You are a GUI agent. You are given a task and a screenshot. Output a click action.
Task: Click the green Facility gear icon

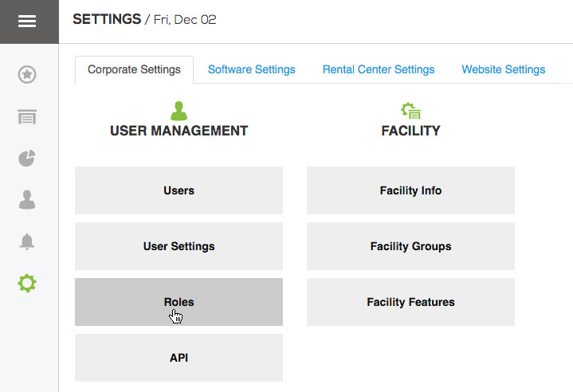[x=410, y=110]
